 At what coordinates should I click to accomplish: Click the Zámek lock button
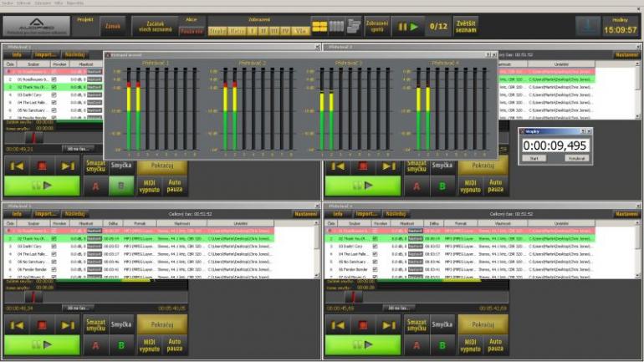pyautogui.click(x=113, y=26)
